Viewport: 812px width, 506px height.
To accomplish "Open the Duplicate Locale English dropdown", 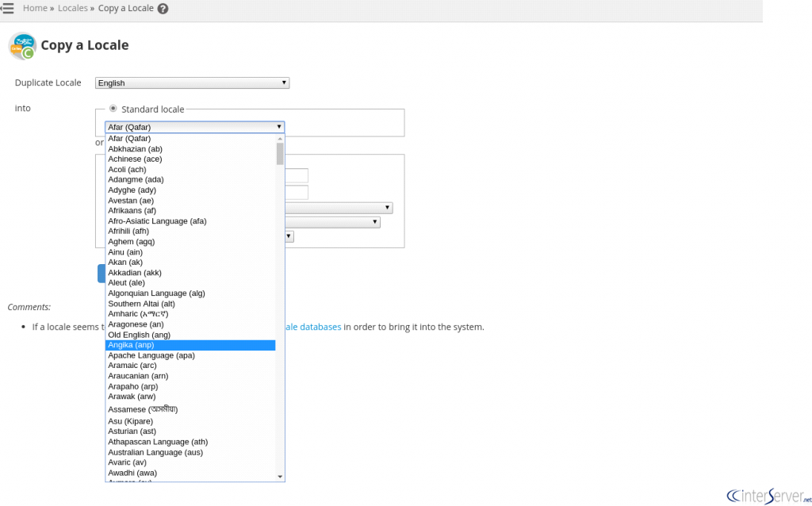I will pos(192,82).
